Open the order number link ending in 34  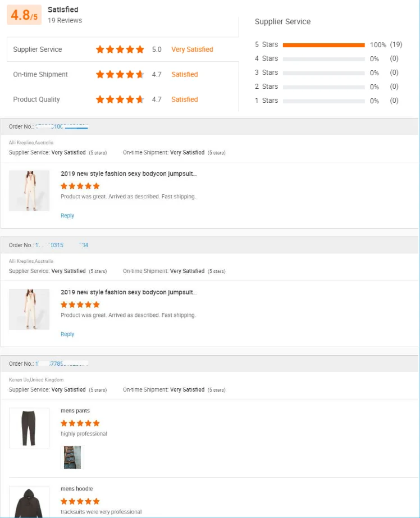click(62, 245)
